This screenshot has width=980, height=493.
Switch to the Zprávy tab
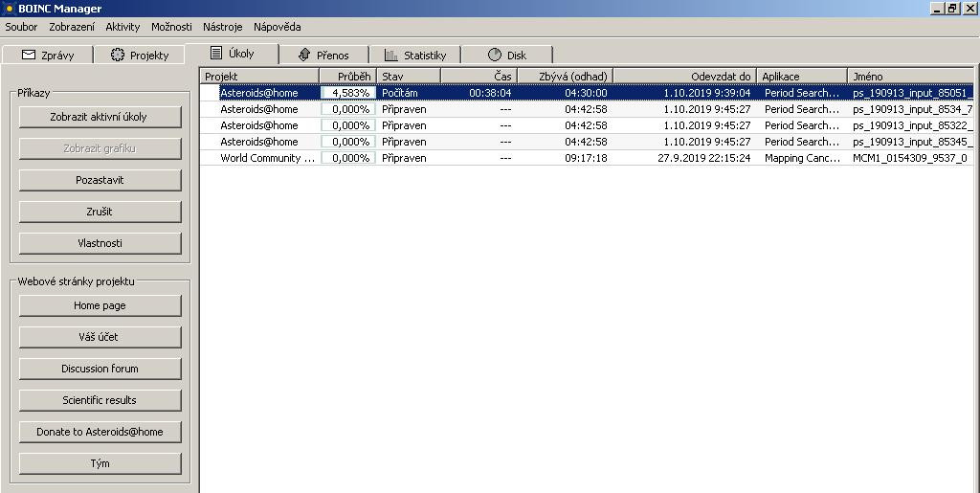(x=48, y=55)
